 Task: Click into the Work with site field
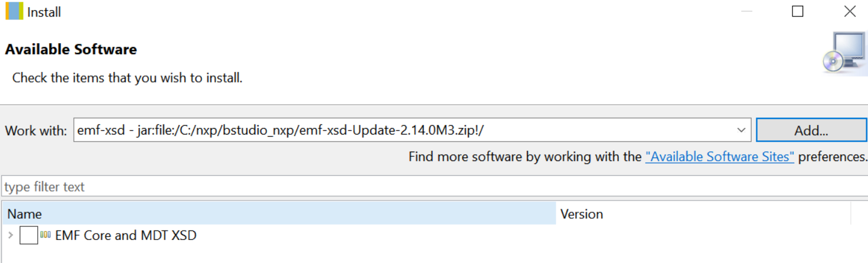pos(402,130)
